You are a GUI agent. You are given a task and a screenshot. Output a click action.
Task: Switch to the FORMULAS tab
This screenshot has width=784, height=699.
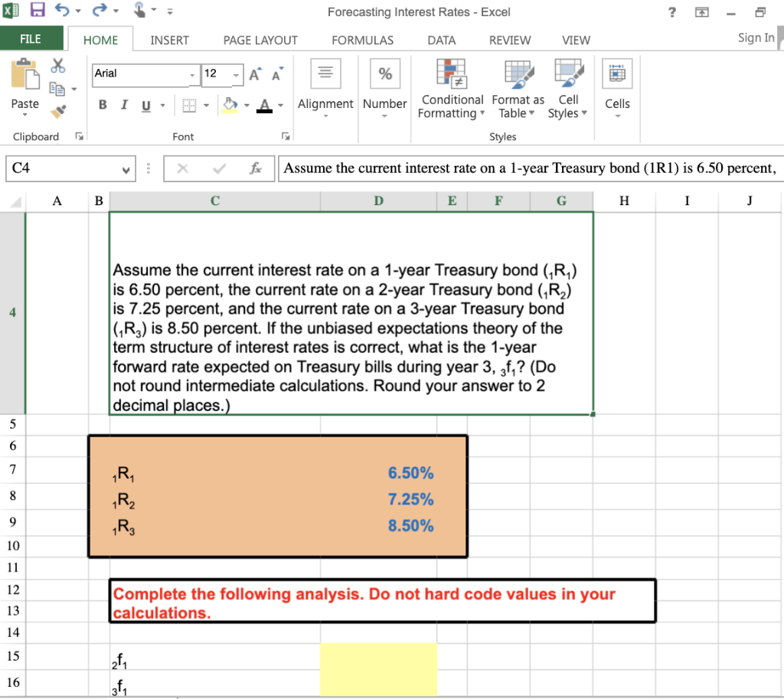click(362, 40)
